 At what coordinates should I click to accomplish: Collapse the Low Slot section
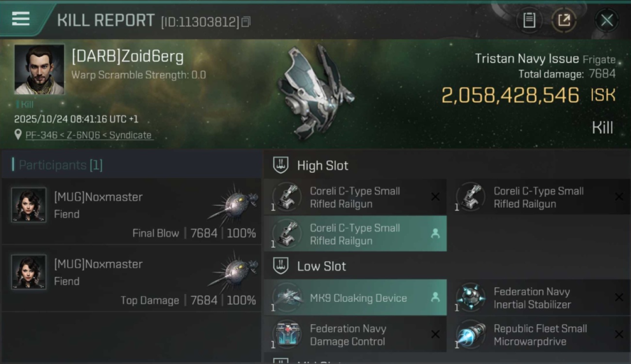[281, 266]
